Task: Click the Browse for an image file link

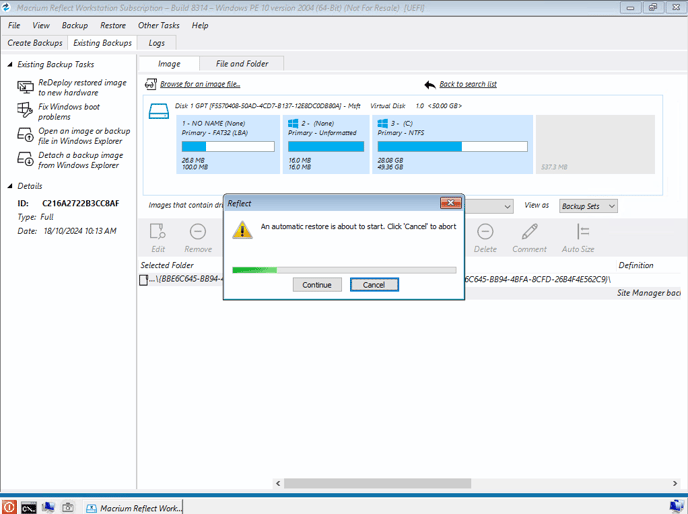Action: [x=200, y=84]
